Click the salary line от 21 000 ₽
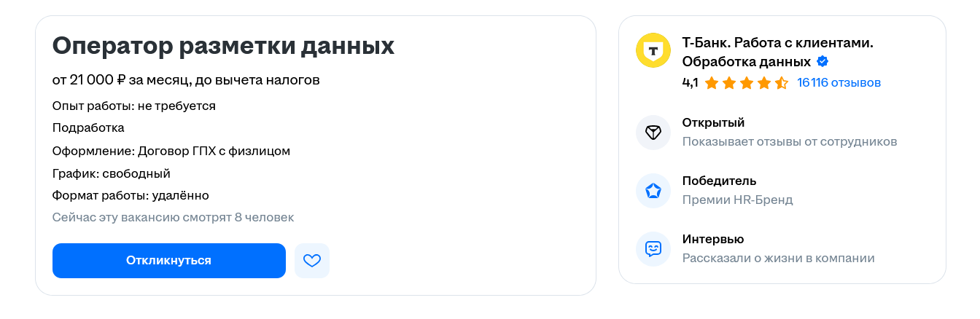980x319 pixels. 186,79
